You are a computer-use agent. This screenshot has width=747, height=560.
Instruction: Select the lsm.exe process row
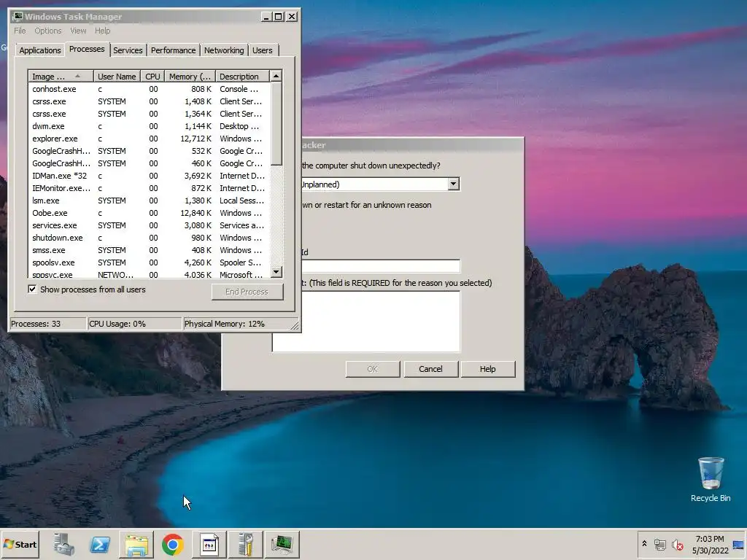click(x=149, y=201)
